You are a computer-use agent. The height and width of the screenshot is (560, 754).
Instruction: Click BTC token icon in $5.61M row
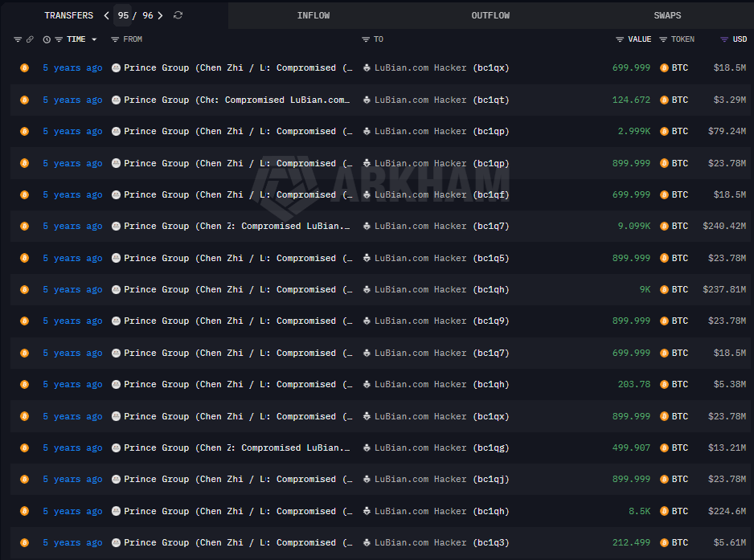664,542
